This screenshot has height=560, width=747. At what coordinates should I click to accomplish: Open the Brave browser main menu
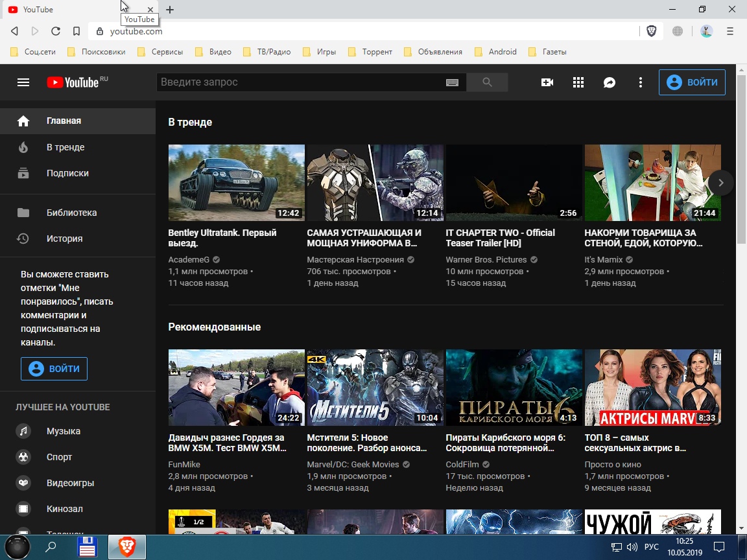click(730, 31)
